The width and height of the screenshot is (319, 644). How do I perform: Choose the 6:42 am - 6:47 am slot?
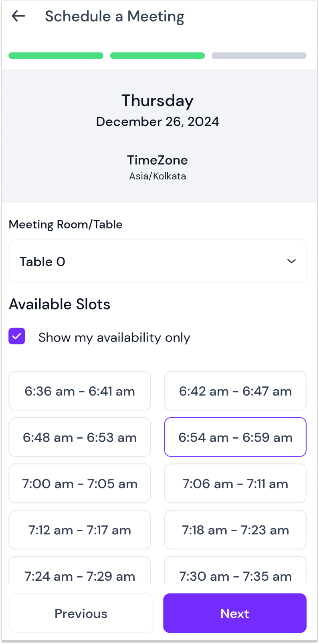coord(235,391)
